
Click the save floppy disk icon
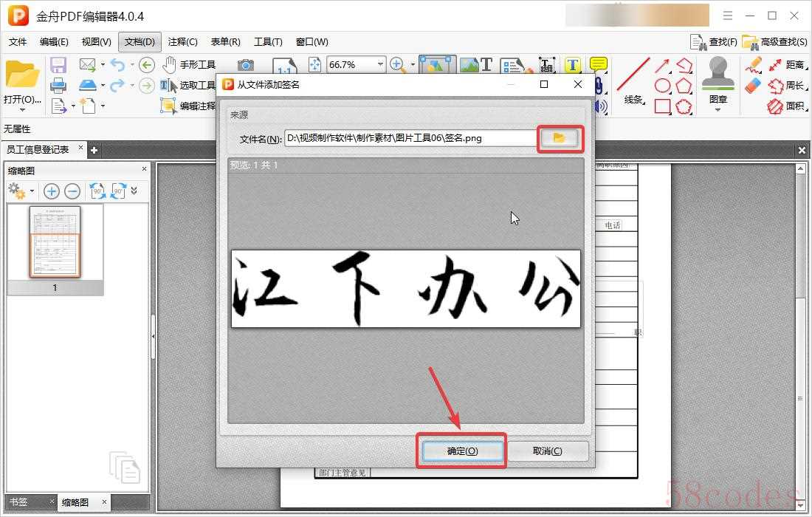58,65
